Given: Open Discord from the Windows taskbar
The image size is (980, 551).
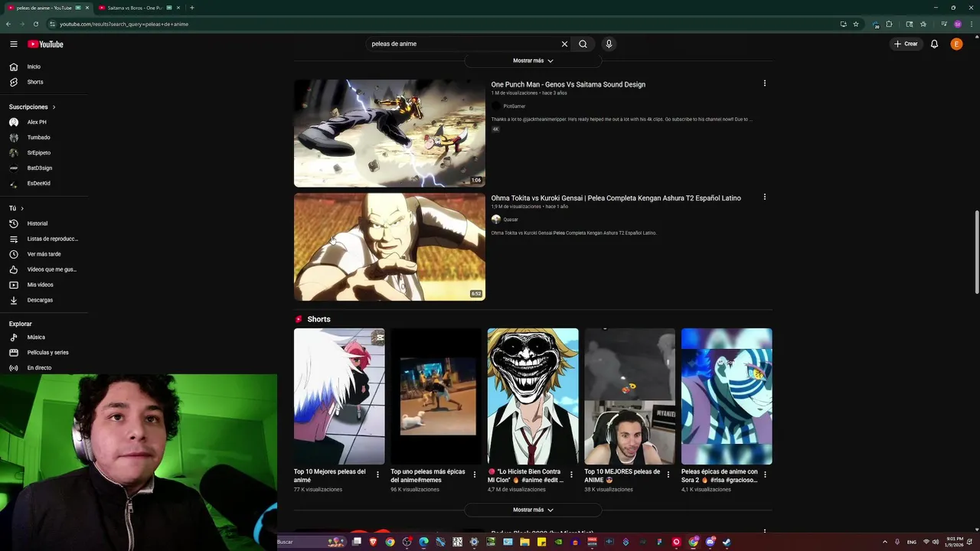Looking at the screenshot, I should point(710,542).
